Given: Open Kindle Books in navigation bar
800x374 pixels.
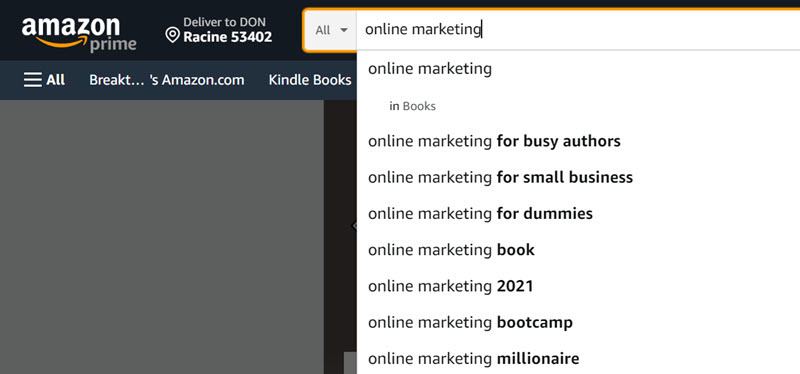Looking at the screenshot, I should pos(310,80).
